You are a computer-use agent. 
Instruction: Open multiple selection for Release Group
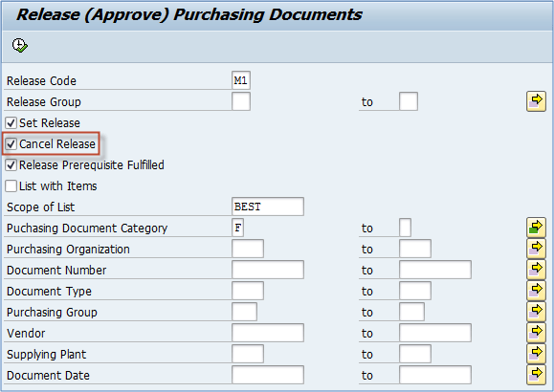pyautogui.click(x=536, y=101)
